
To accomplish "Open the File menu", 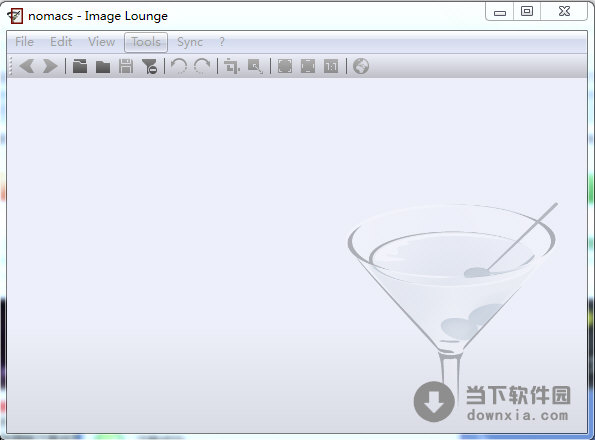I will [x=24, y=42].
